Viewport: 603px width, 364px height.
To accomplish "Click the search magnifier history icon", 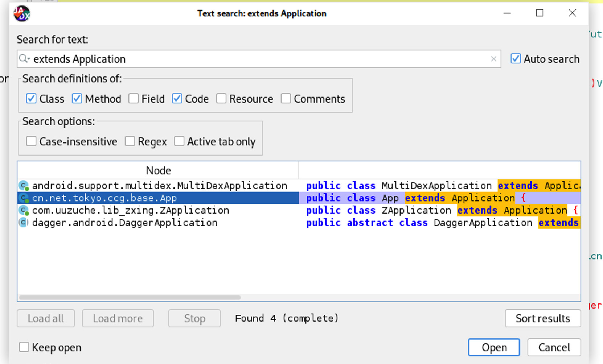I will pos(24,59).
